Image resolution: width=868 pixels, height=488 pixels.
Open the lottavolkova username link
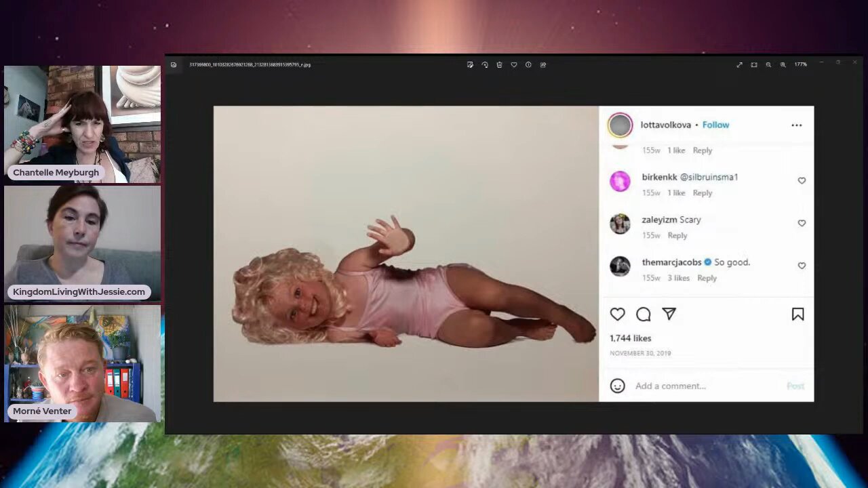pyautogui.click(x=666, y=125)
